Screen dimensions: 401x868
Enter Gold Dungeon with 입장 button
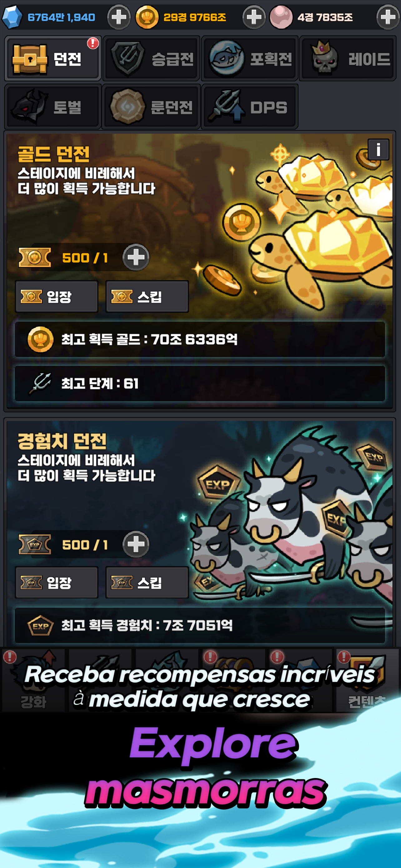tap(57, 297)
